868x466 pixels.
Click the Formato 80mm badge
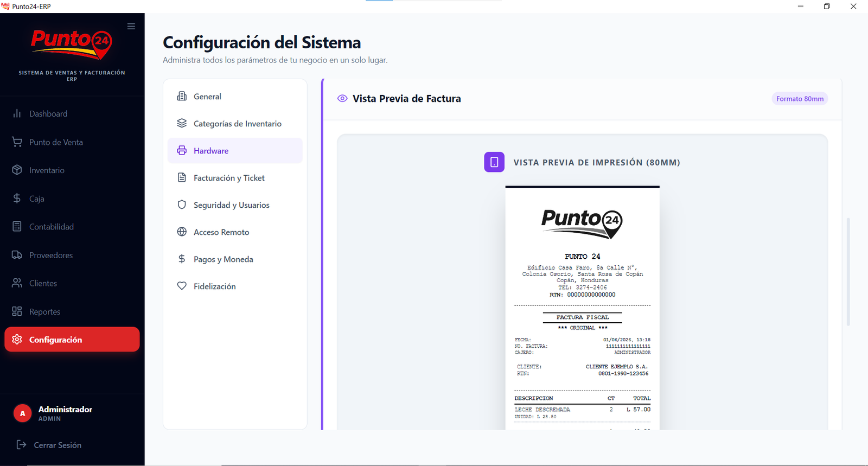pyautogui.click(x=800, y=99)
